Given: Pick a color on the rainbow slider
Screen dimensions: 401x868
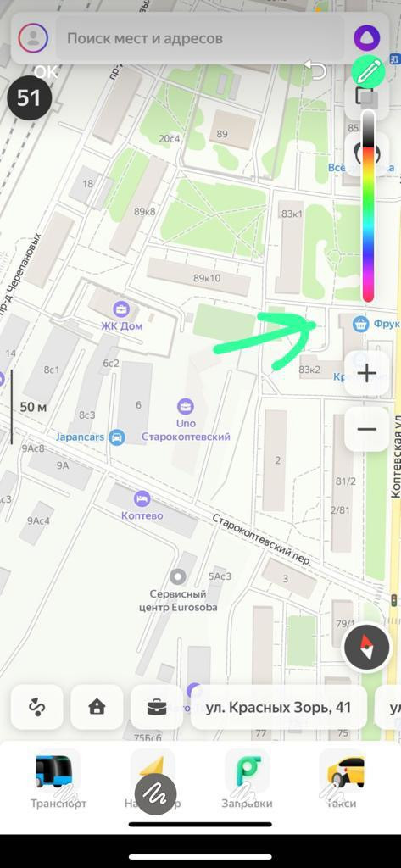Looking at the screenshot, I should [x=368, y=206].
